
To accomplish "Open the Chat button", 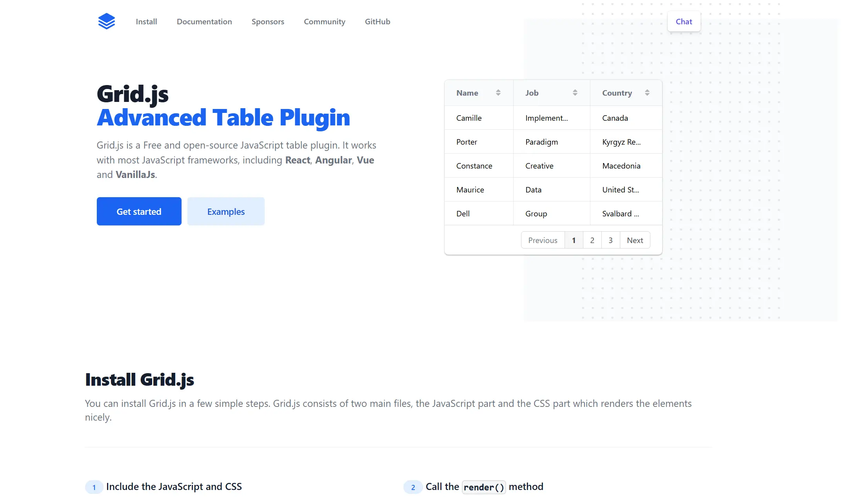I will coord(684,22).
